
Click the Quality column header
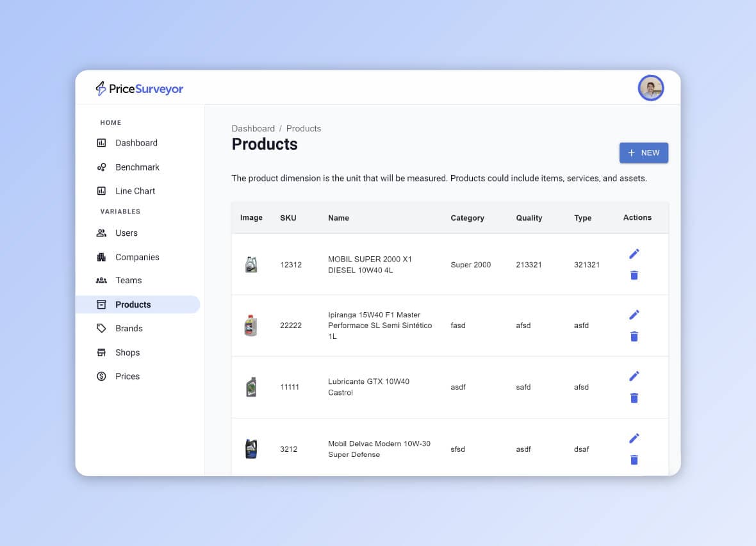coord(529,218)
